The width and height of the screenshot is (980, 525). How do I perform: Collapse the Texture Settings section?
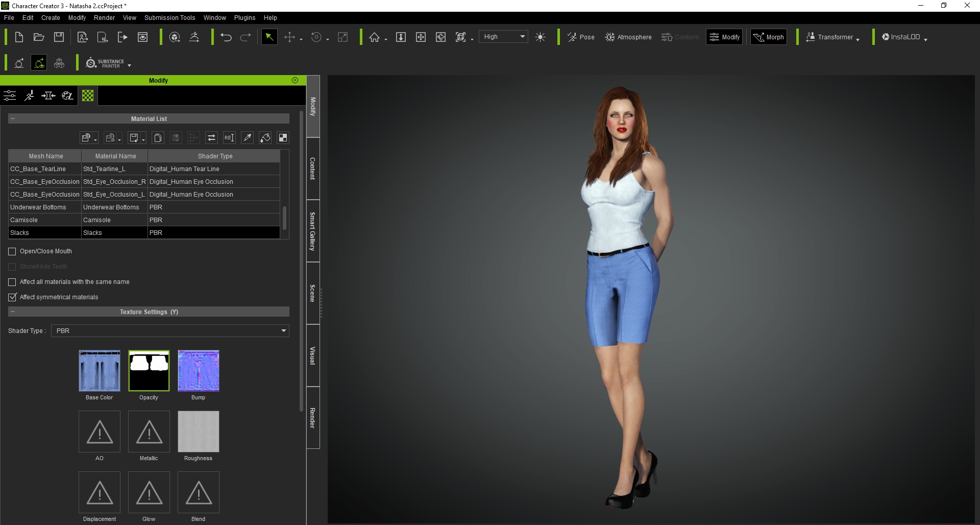coord(13,312)
